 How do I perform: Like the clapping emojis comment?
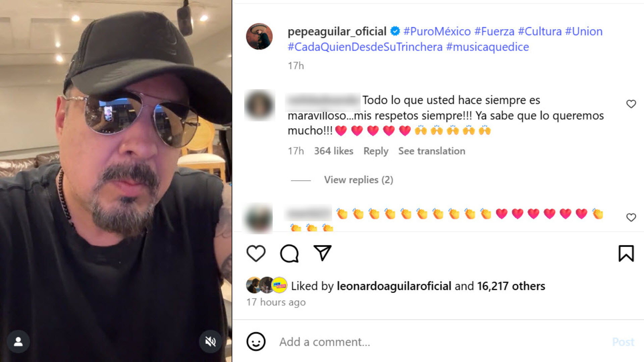pyautogui.click(x=631, y=218)
